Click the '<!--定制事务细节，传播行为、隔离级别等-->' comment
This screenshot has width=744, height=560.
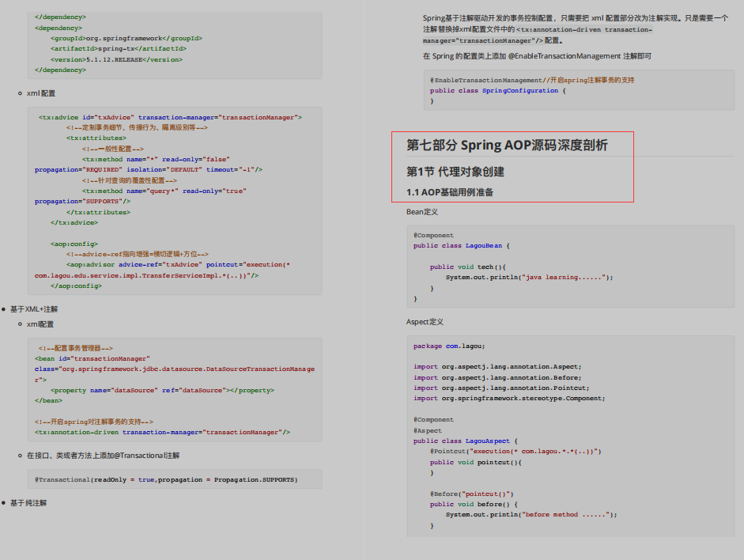(x=137, y=127)
